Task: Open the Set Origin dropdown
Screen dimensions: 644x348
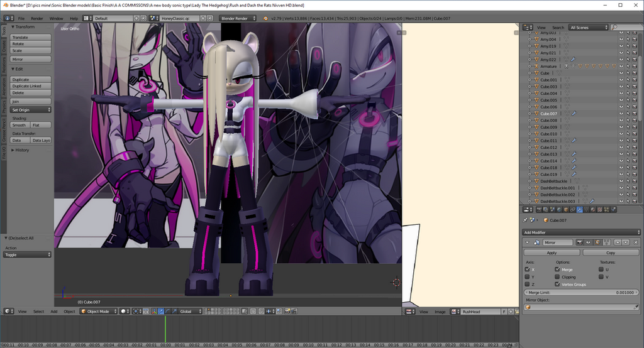Action: [31, 109]
